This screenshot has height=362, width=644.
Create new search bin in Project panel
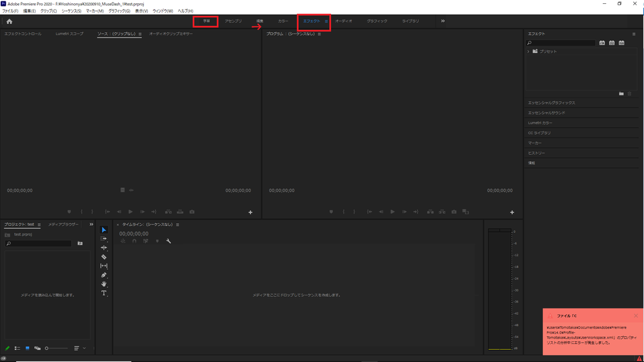(80, 244)
